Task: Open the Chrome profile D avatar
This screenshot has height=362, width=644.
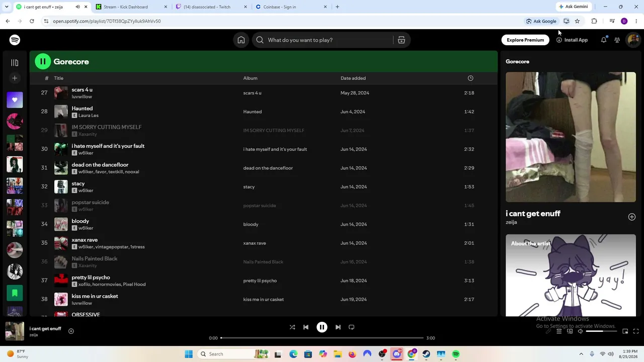Action: (624, 21)
